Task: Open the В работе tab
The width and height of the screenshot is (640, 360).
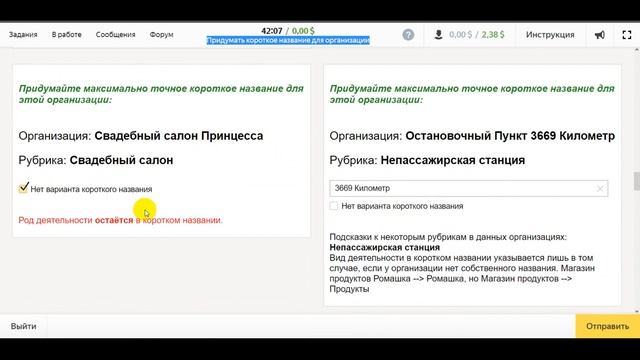Action: pos(67,35)
